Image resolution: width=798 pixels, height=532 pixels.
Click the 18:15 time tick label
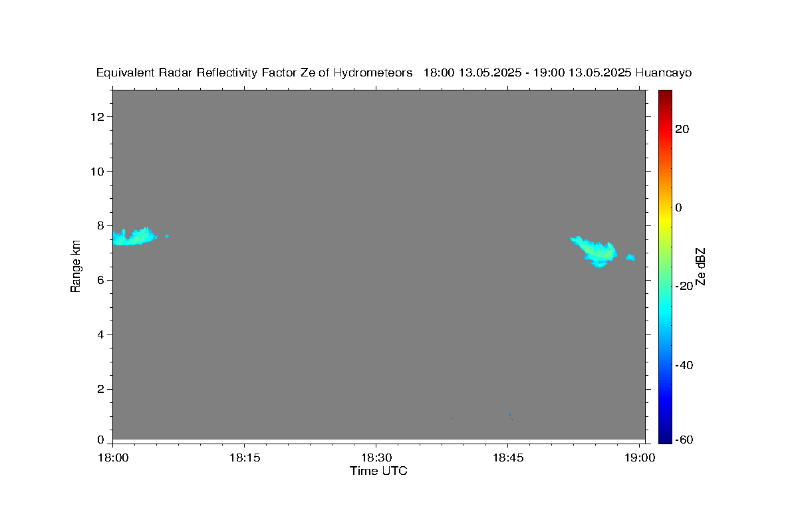click(x=244, y=458)
